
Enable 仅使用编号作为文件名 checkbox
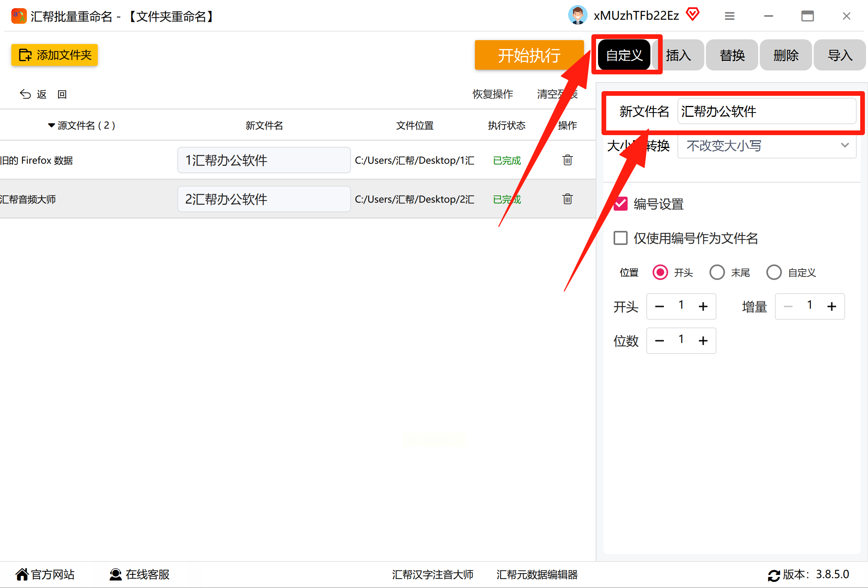click(x=621, y=238)
